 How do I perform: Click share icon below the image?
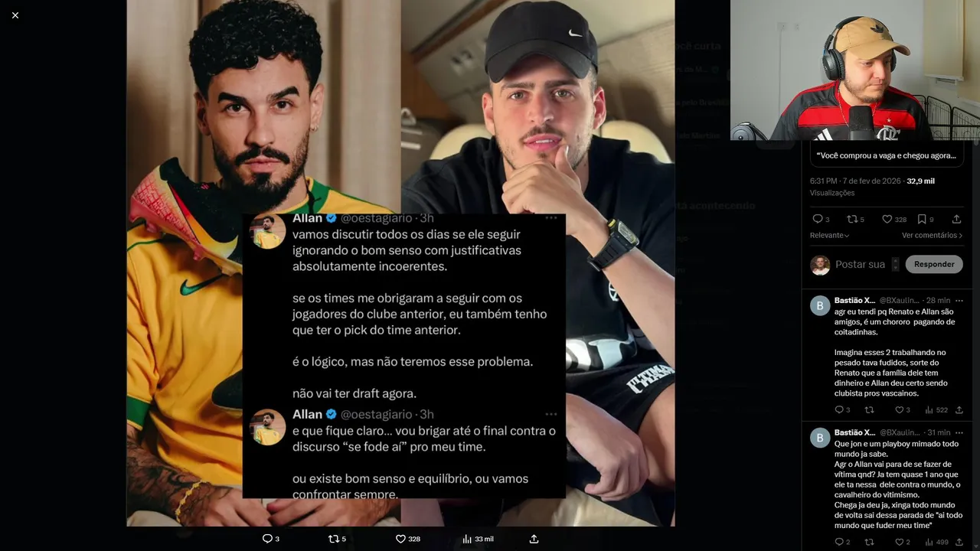(x=534, y=539)
